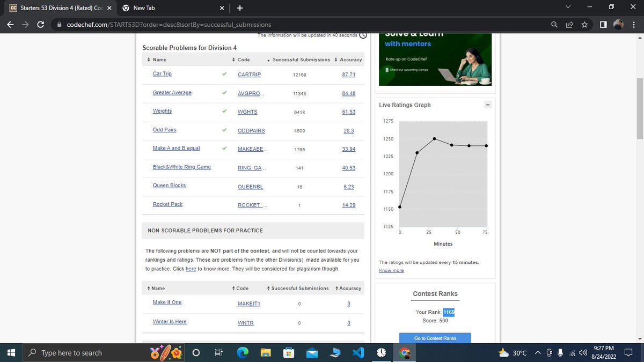Open the volume control in the system tray
The width and height of the screenshot is (644, 362).
pos(583,352)
